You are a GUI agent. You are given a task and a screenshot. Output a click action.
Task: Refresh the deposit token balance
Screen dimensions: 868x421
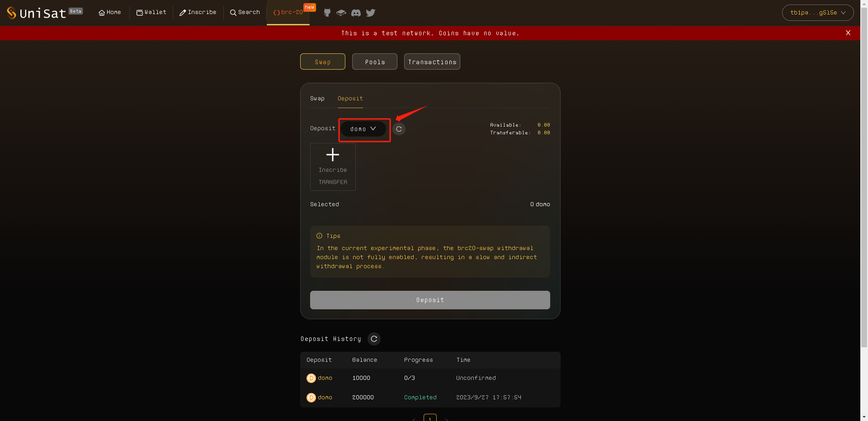pyautogui.click(x=399, y=129)
